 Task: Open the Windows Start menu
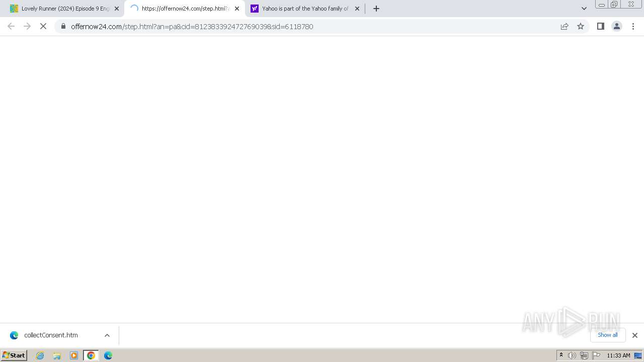[x=14, y=355]
